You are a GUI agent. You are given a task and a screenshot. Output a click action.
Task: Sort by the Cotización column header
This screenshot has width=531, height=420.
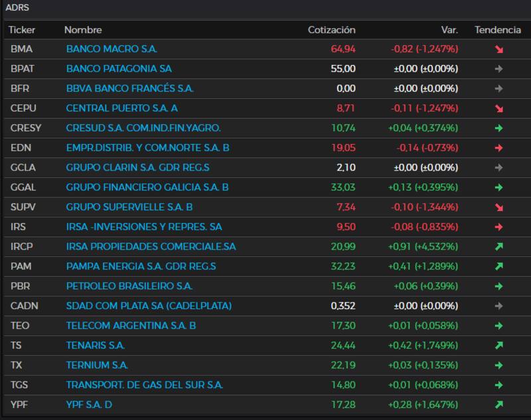[x=331, y=30]
